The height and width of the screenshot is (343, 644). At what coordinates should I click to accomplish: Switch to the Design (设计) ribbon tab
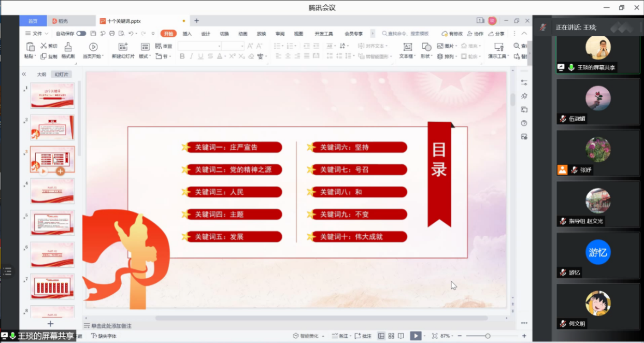pos(206,34)
